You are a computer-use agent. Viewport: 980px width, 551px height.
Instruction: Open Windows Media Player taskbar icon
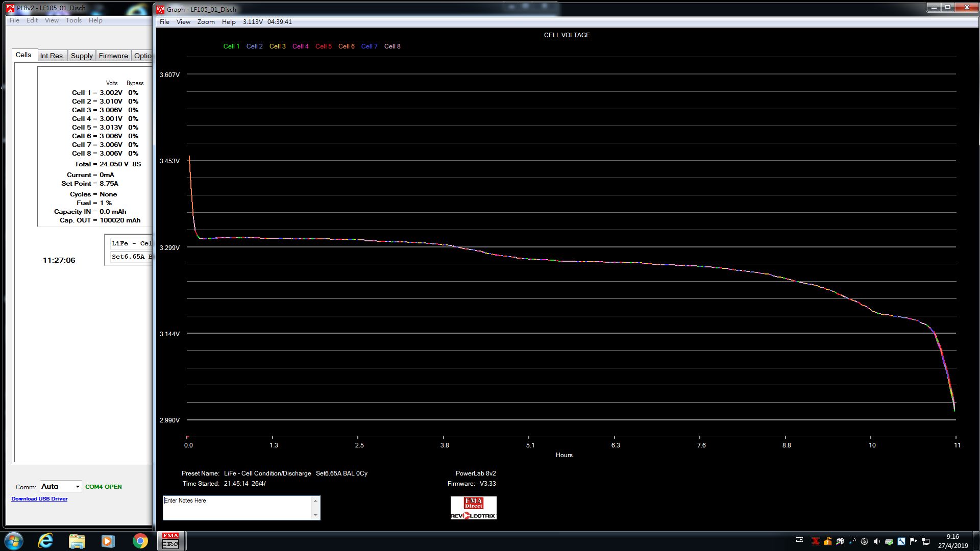pyautogui.click(x=108, y=541)
